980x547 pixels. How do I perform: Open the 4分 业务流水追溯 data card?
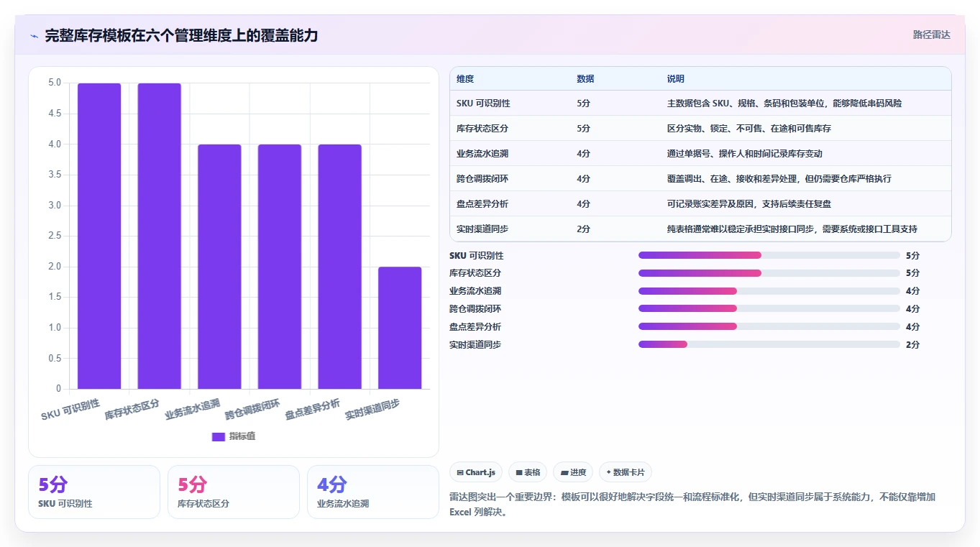[x=373, y=492]
